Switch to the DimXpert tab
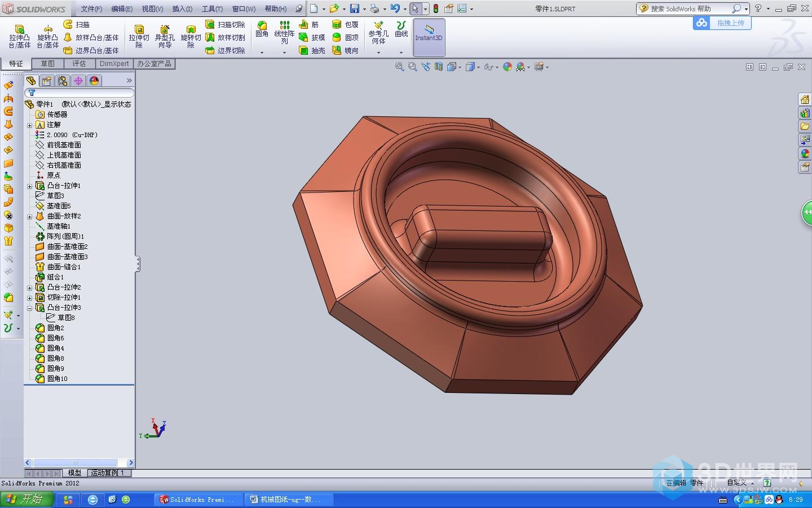 click(x=114, y=64)
